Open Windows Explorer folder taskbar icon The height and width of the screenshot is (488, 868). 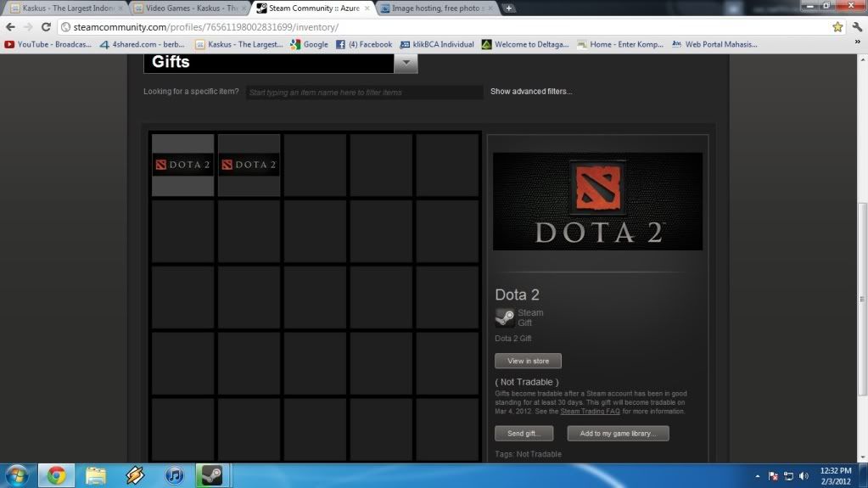(x=95, y=476)
